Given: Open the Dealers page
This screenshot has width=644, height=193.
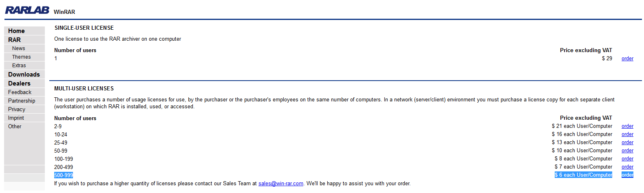Looking at the screenshot, I should [19, 83].
